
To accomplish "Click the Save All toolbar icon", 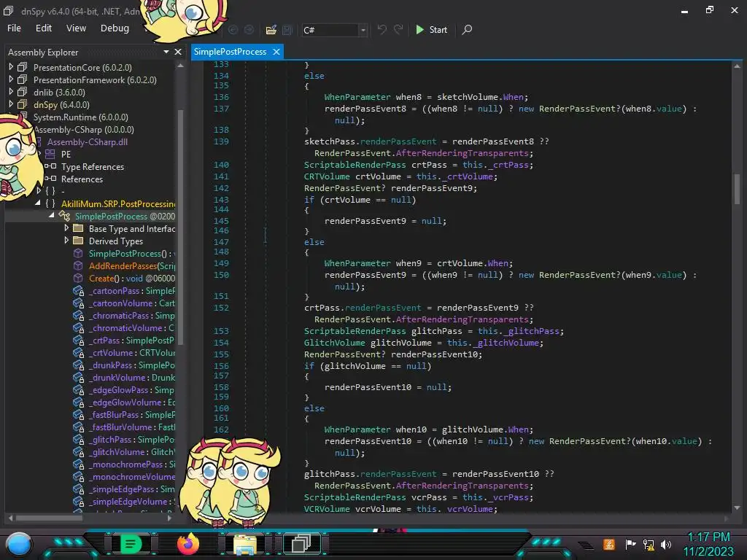I will click(287, 30).
